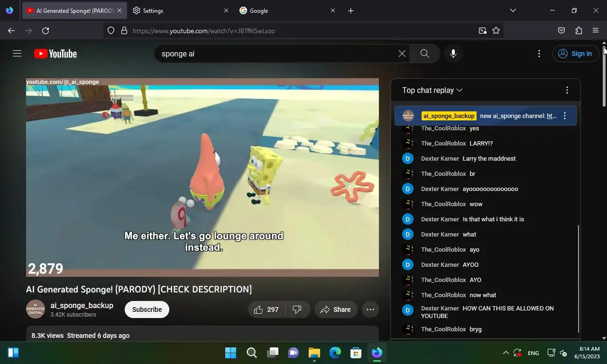
Task: Bookmark this page with star
Action: [496, 31]
